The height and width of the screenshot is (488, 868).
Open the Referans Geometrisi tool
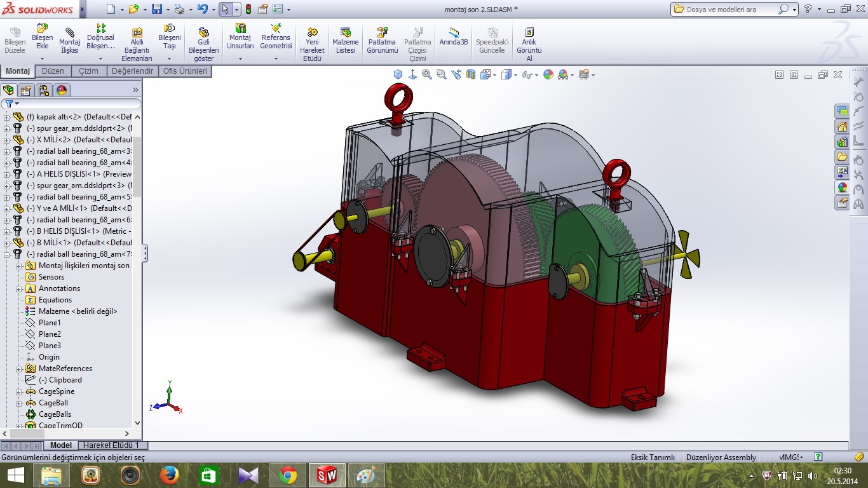(276, 36)
